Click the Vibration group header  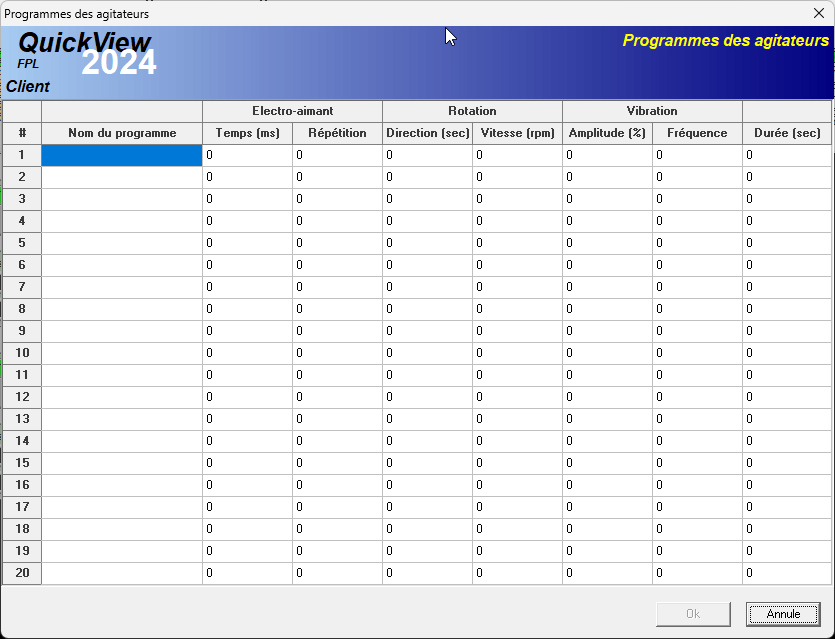(x=652, y=111)
